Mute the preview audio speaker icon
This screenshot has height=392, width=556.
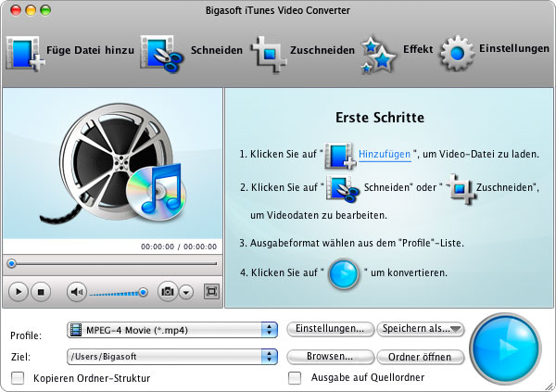tap(77, 292)
